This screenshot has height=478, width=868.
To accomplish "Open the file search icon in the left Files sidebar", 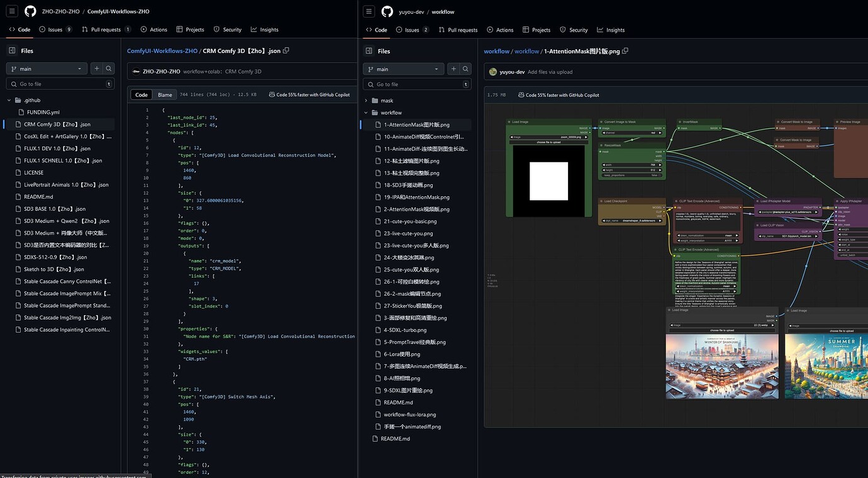I will [x=108, y=67].
